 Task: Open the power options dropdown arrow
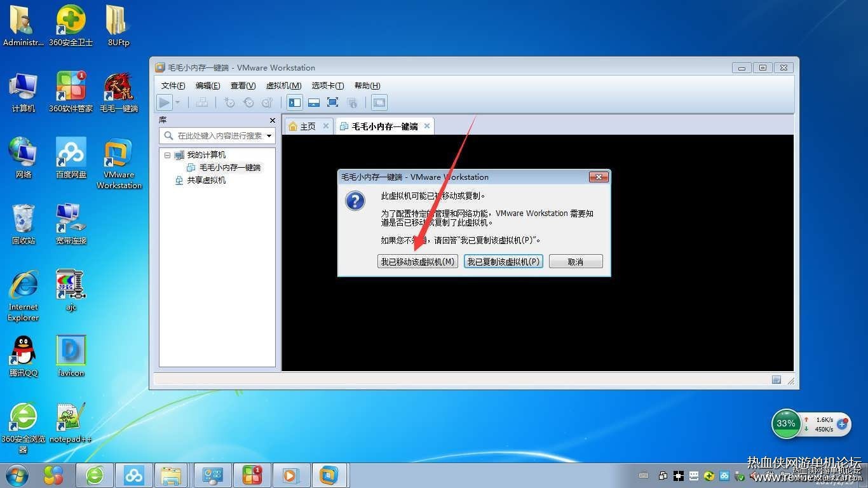click(177, 102)
